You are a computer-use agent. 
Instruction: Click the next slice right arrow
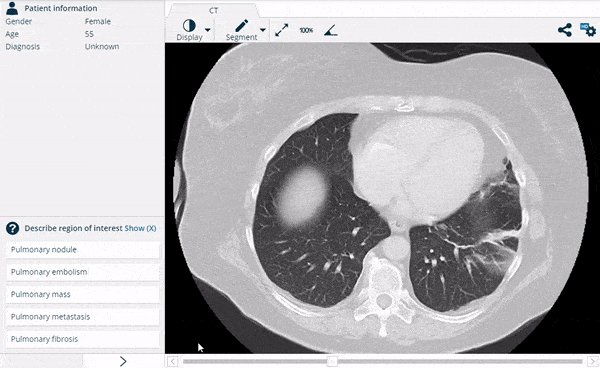click(x=592, y=361)
